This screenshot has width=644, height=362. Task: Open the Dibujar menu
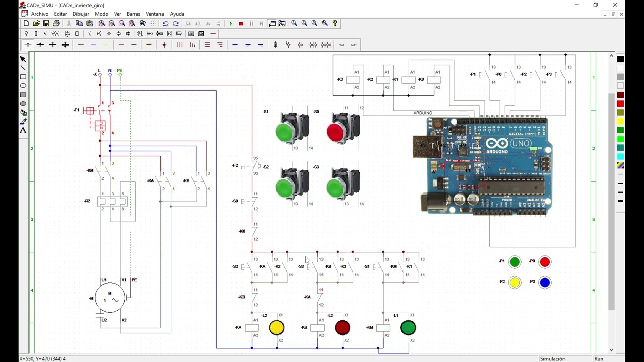[80, 14]
